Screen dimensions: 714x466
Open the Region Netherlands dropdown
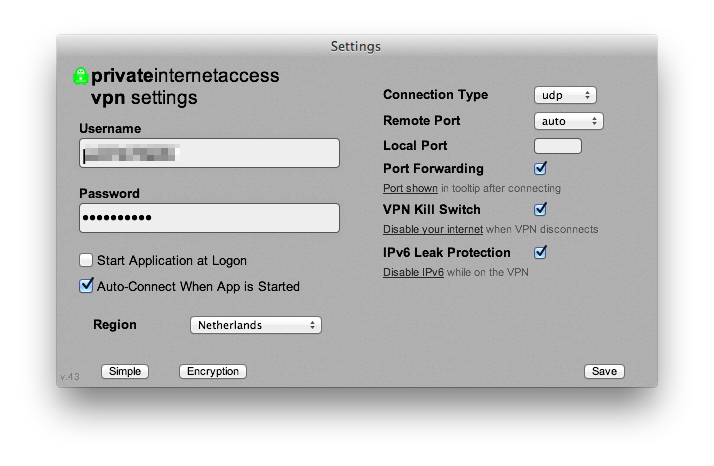[256, 325]
